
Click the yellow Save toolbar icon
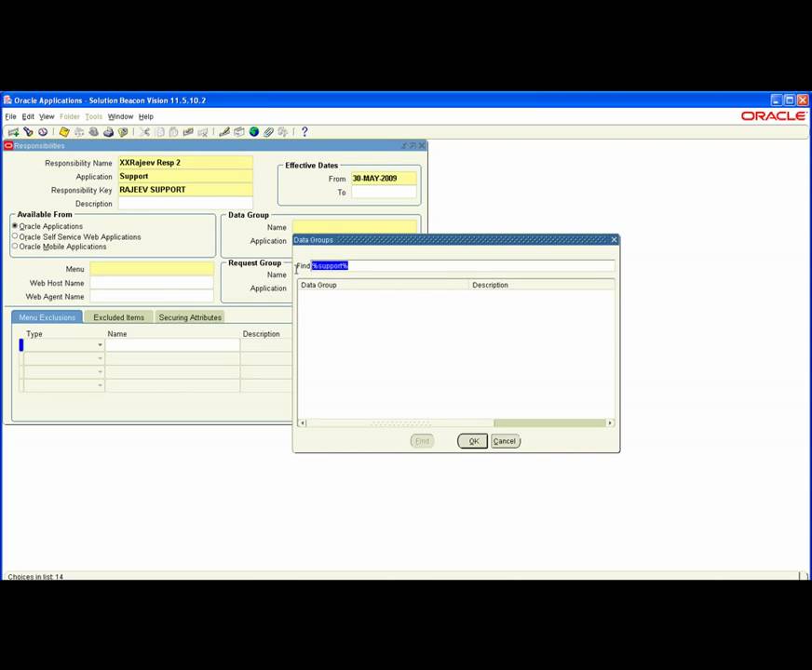(64, 132)
